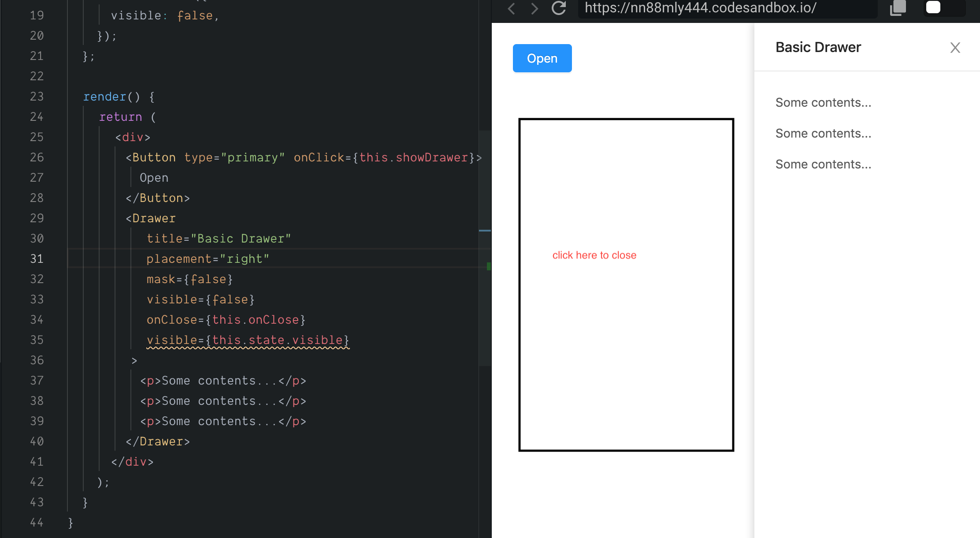Click the 'Open' text on code line 27
The image size is (980, 538).
click(154, 178)
